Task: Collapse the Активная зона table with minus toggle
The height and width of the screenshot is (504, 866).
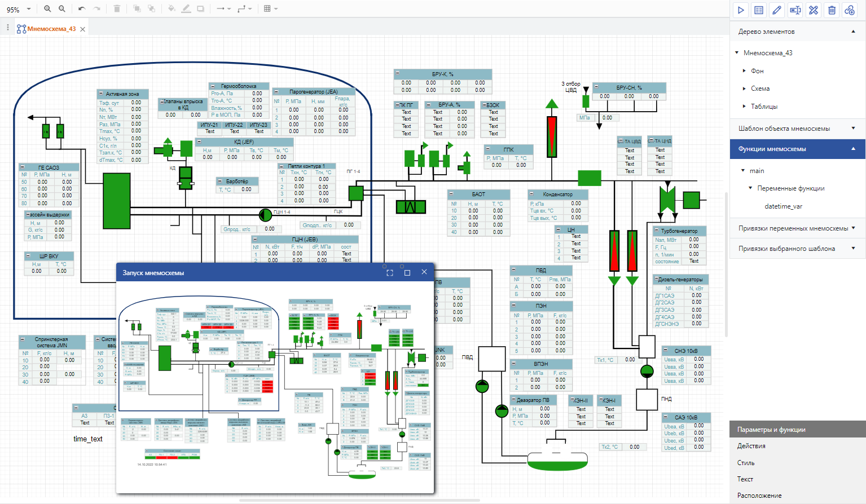Action: tap(101, 94)
